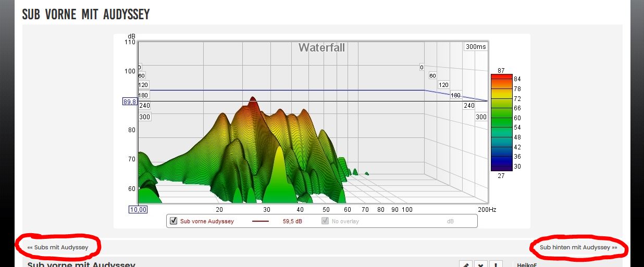Click the lower Sub vorne mit Audyssey title
The image size is (644, 267).
81,264
